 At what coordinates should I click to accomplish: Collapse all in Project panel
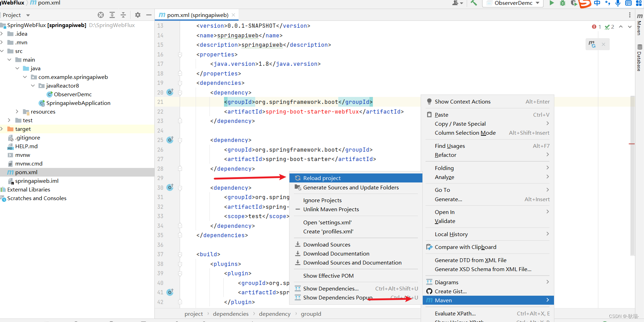pyautogui.click(x=123, y=15)
